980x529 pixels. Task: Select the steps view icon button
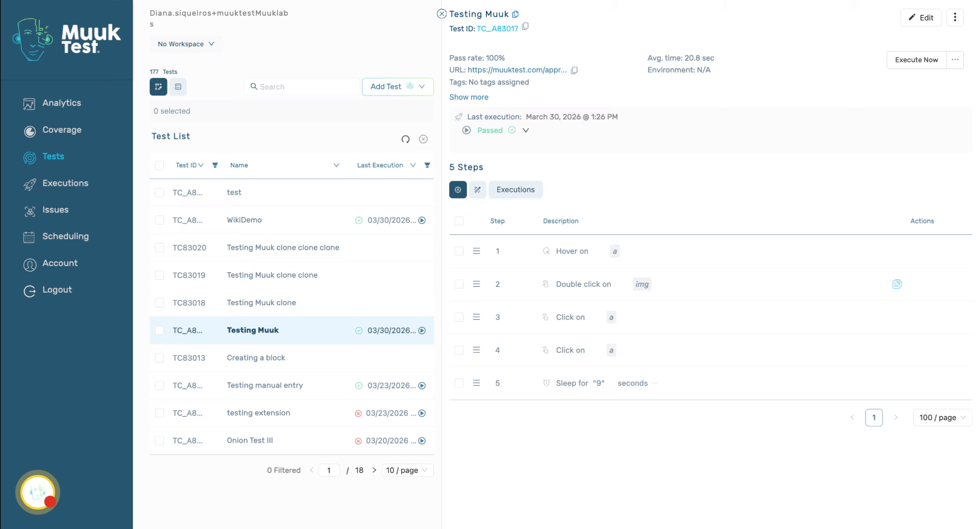pyautogui.click(x=458, y=190)
